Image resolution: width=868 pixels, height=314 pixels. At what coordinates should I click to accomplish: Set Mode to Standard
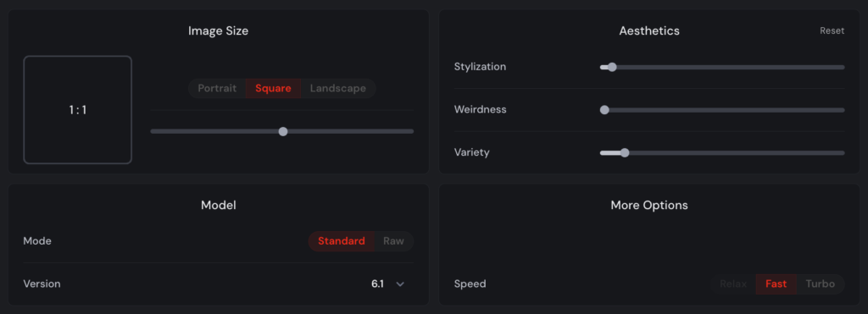tap(342, 241)
